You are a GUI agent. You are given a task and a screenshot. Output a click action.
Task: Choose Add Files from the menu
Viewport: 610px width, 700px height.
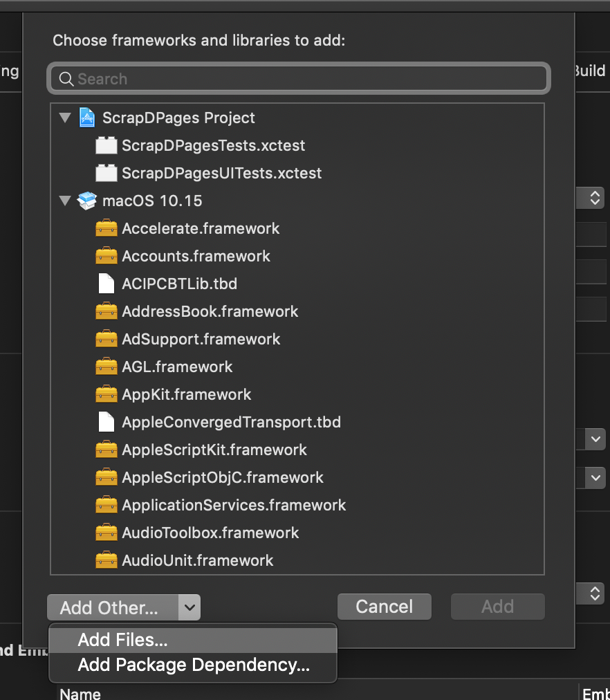pos(122,640)
